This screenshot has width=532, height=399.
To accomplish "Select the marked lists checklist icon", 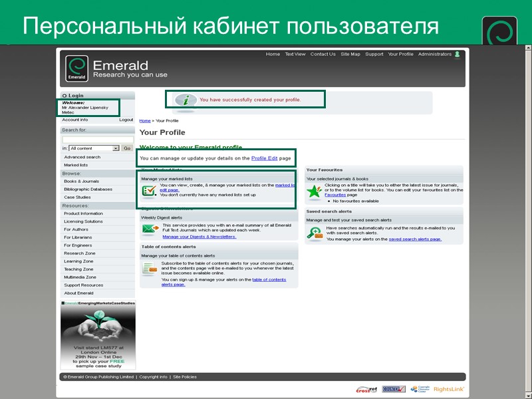I will coord(149,192).
